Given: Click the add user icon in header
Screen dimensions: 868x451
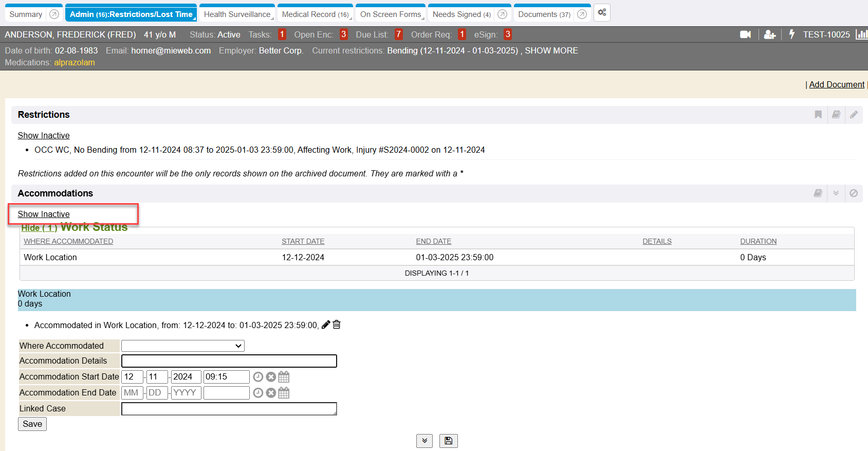Looking at the screenshot, I should (x=769, y=34).
